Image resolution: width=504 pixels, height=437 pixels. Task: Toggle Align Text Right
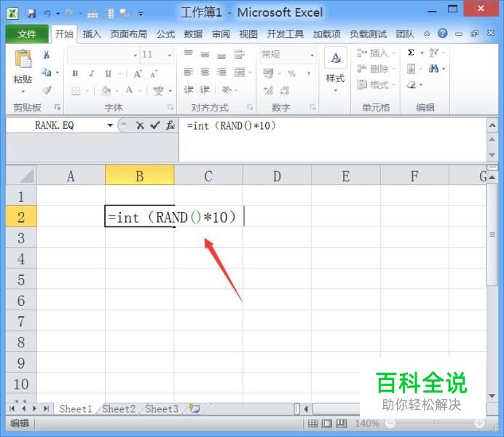click(221, 72)
